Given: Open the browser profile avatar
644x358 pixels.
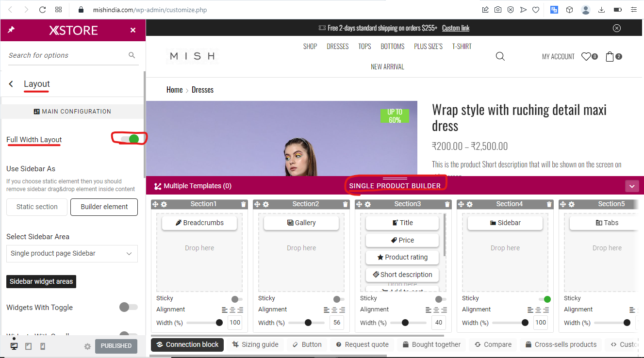Looking at the screenshot, I should (x=586, y=10).
